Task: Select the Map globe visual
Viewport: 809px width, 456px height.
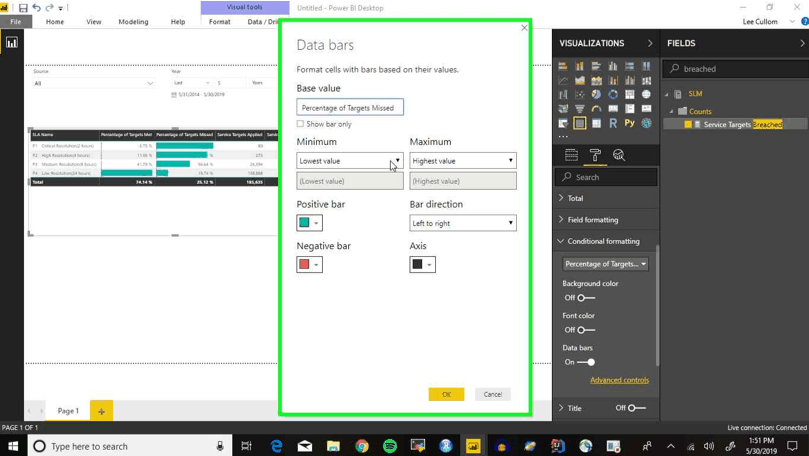Action: point(646,94)
